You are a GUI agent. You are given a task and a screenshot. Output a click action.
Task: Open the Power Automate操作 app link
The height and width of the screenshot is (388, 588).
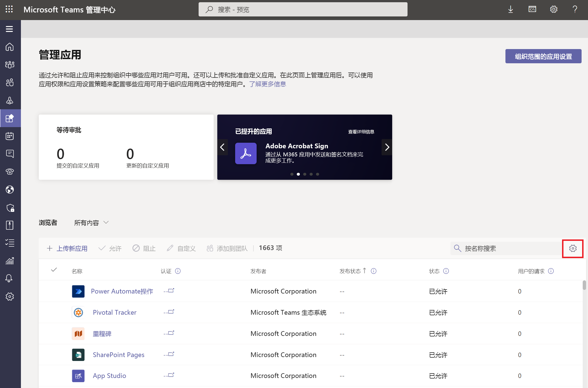[122, 291]
